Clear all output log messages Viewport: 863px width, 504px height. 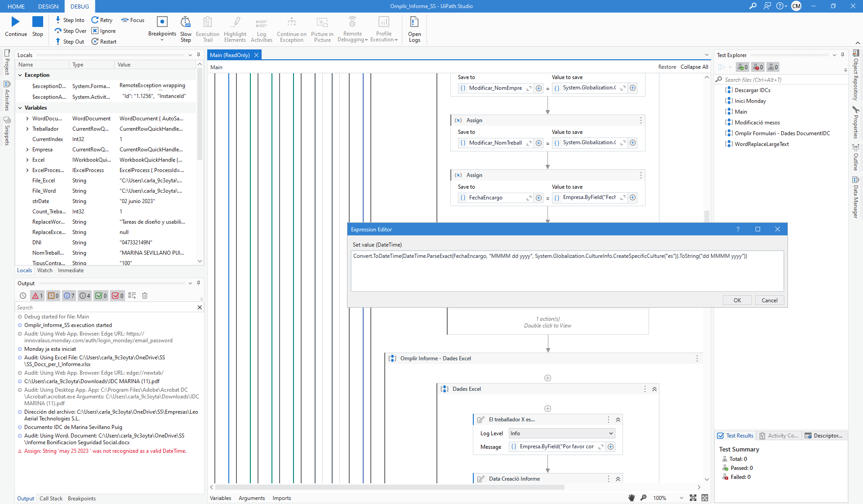pos(145,296)
